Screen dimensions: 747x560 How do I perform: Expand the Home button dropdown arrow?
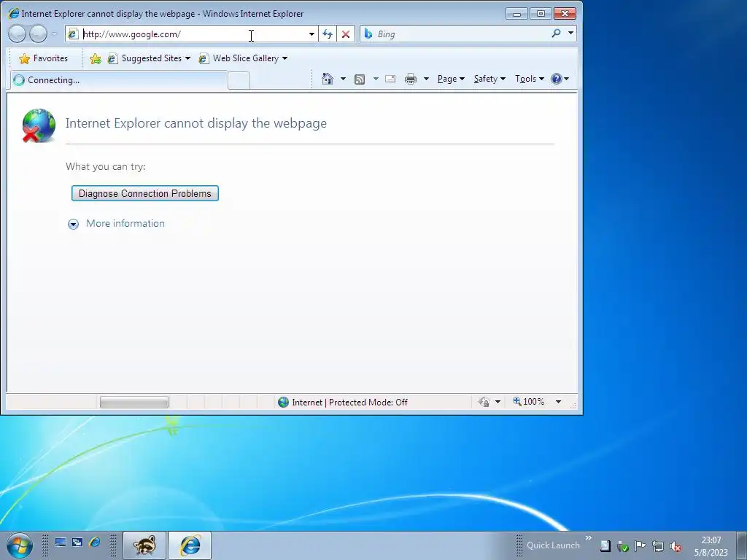coord(343,79)
